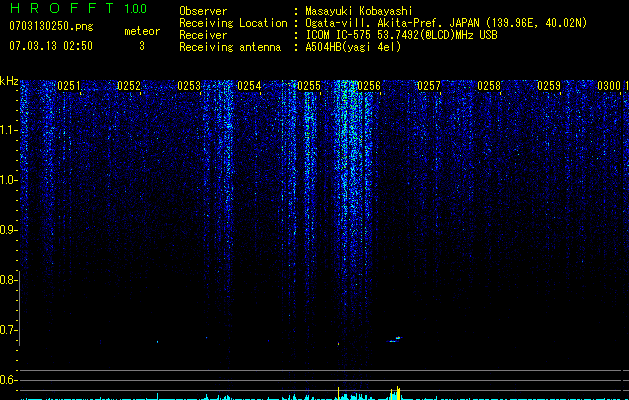Click the 0300 time marker
Image resolution: width=629 pixels, height=400 pixels.
609,86
